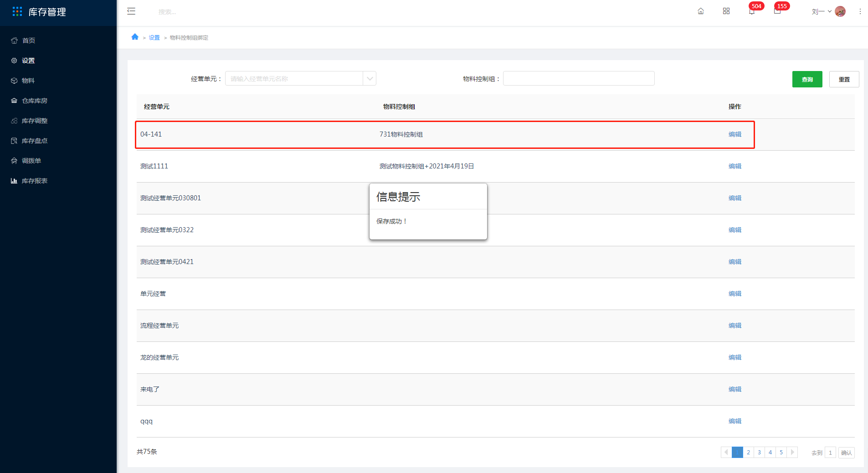Click the 首页 sidebar icon
The height and width of the screenshot is (473, 868).
pyautogui.click(x=14, y=41)
